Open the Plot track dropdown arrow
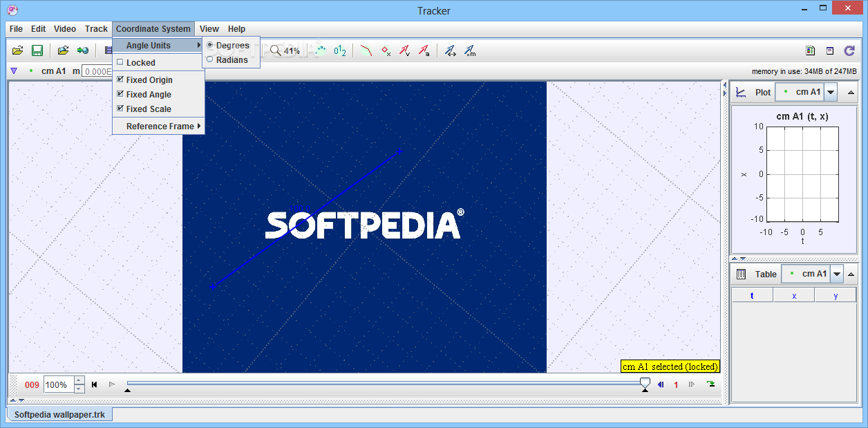The image size is (868, 428). (831, 92)
